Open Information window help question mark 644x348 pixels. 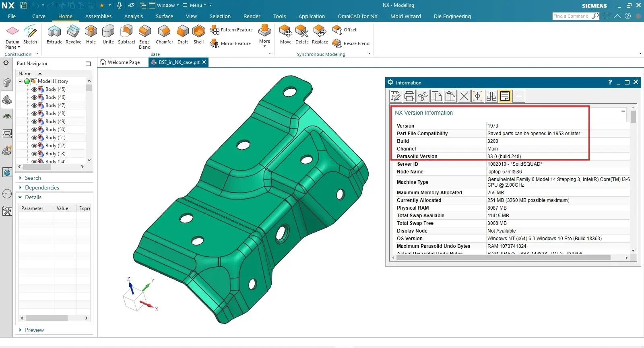click(x=610, y=82)
